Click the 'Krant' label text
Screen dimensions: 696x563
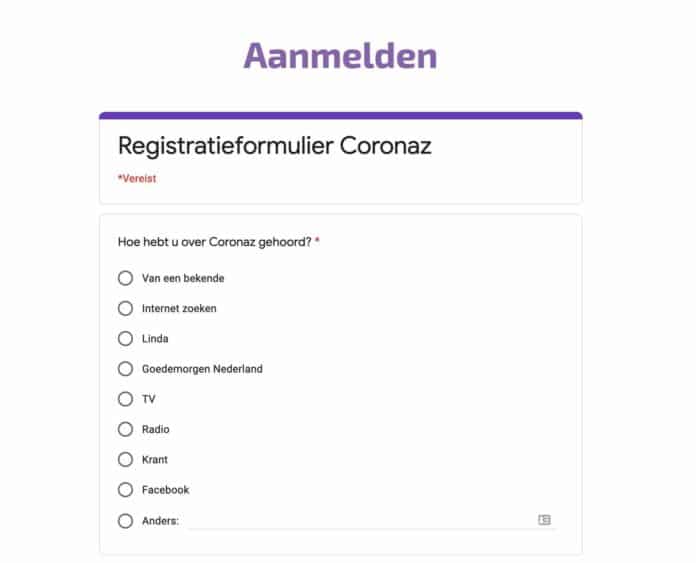(155, 460)
